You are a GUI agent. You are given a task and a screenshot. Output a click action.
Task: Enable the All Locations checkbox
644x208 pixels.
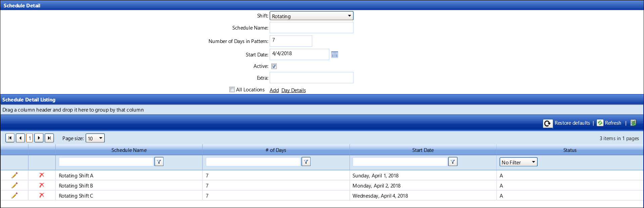232,90
